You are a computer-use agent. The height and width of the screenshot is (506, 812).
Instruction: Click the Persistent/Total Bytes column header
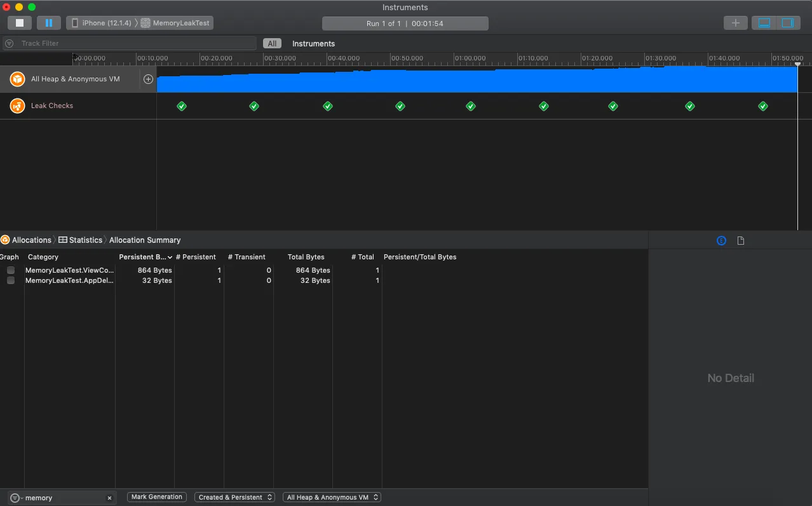coord(420,257)
